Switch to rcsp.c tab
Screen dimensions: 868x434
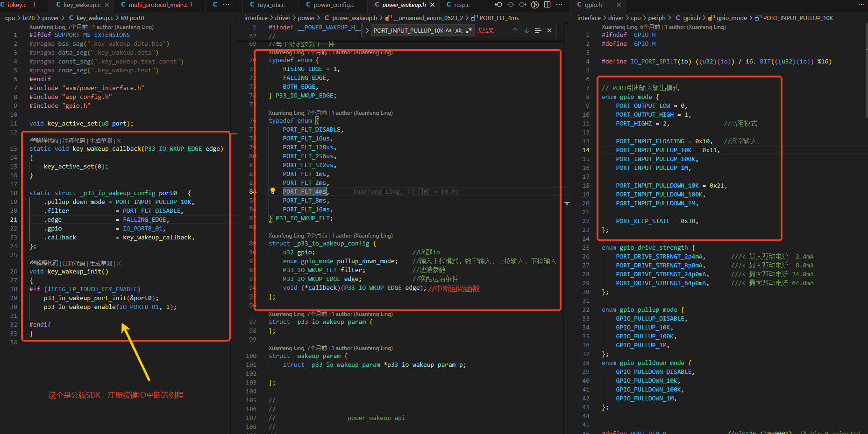point(461,5)
